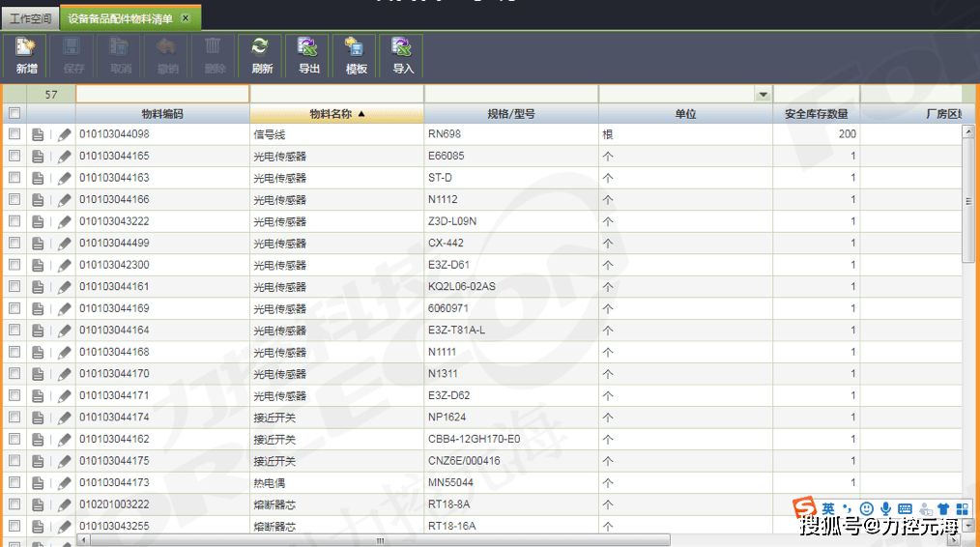Check the box for row 010103044171

(14, 395)
